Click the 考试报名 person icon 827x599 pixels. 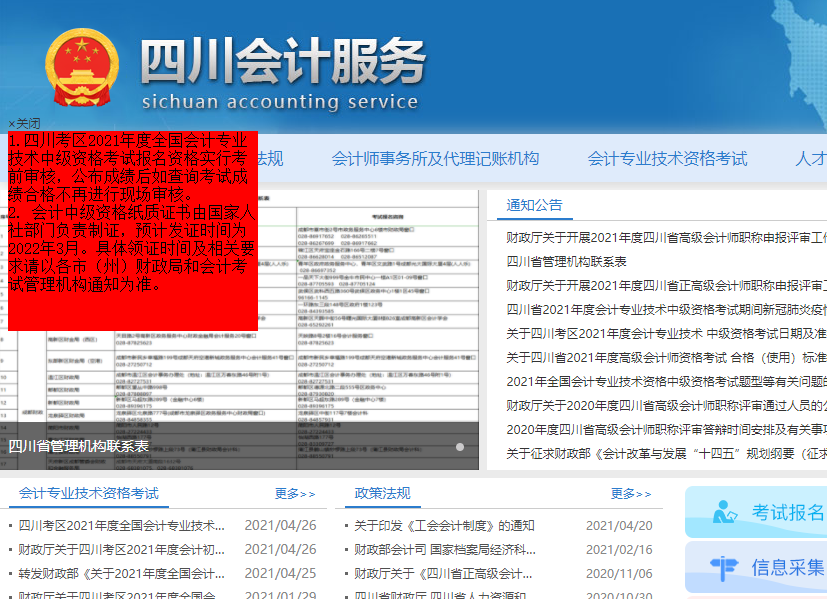tap(724, 513)
